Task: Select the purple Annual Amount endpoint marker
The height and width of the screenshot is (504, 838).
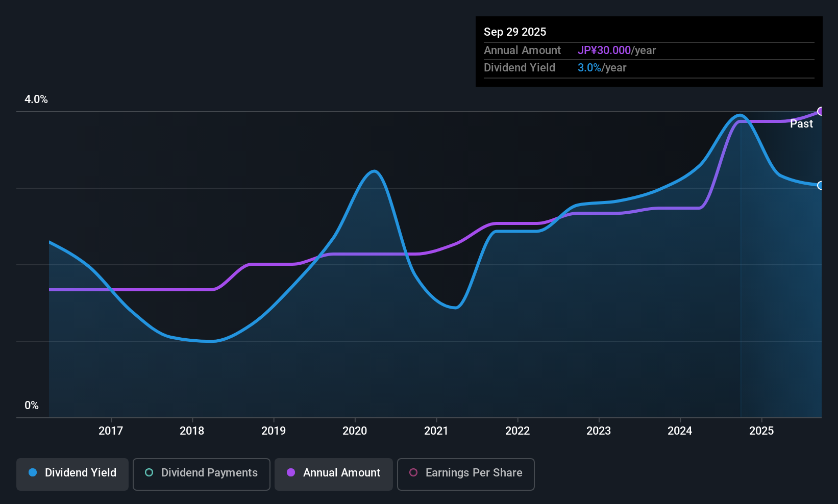Action: [x=821, y=111]
